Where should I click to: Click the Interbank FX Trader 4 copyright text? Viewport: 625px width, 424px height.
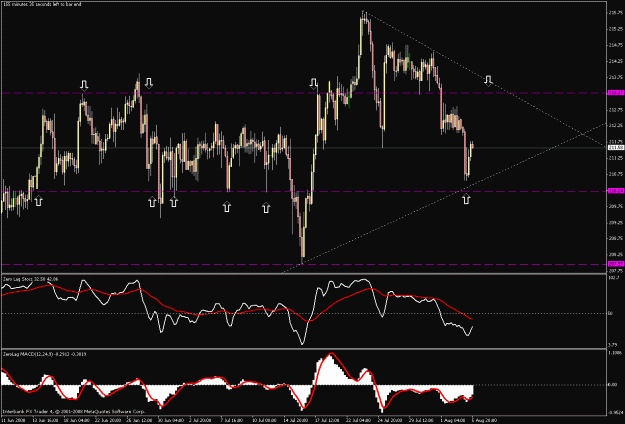point(74,411)
